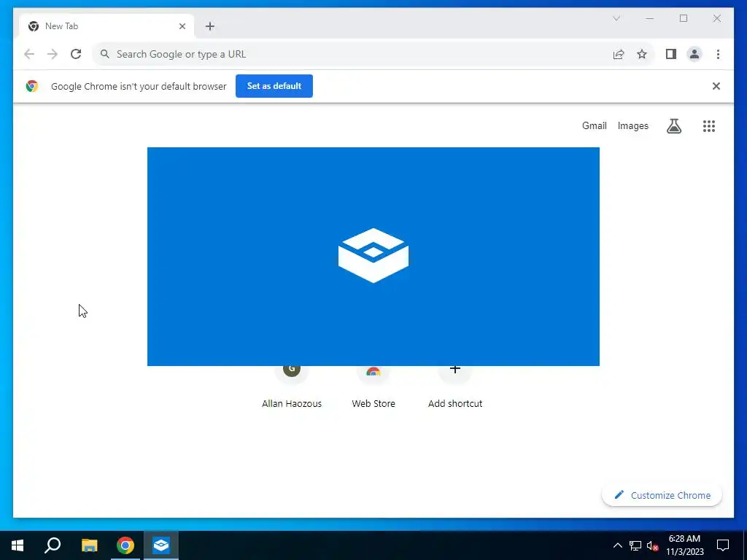Open Chrome's three-dot menu
Image resolution: width=747 pixels, height=560 pixels.
point(718,54)
